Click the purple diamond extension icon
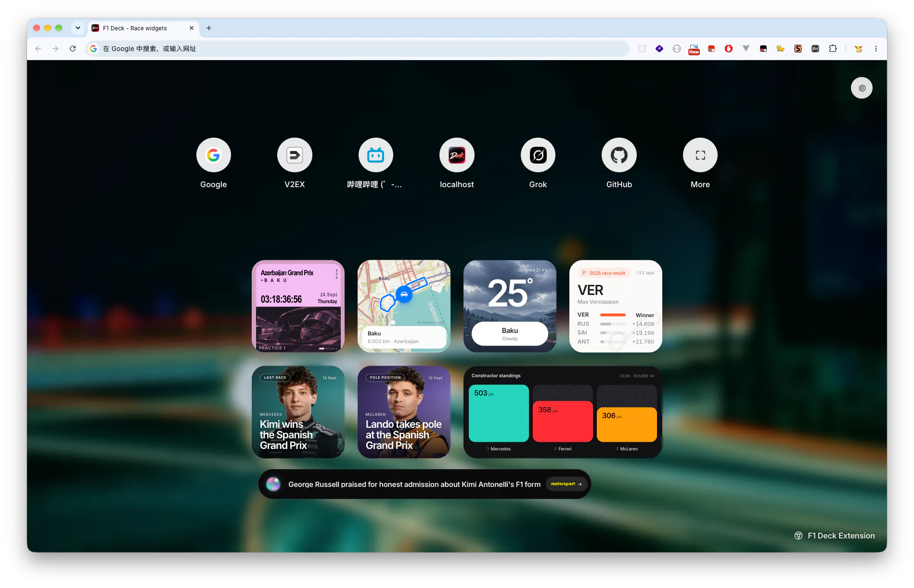914x588 pixels. point(659,49)
